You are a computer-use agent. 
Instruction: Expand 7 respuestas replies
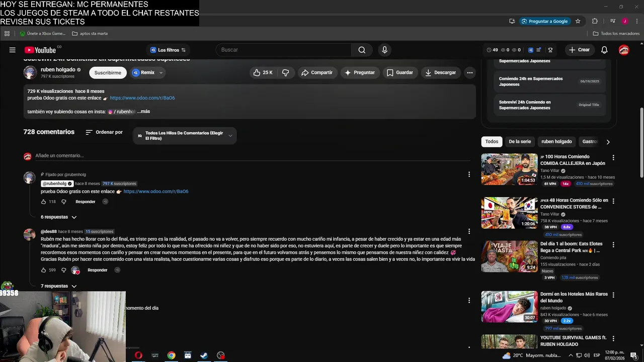(59, 286)
